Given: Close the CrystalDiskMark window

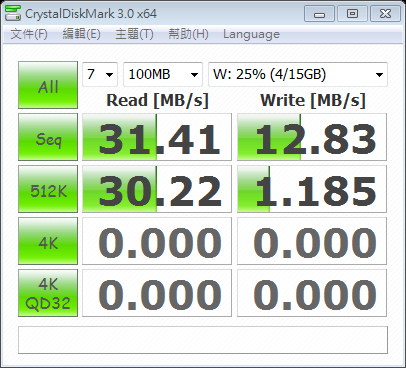Looking at the screenshot, I should point(385,14).
